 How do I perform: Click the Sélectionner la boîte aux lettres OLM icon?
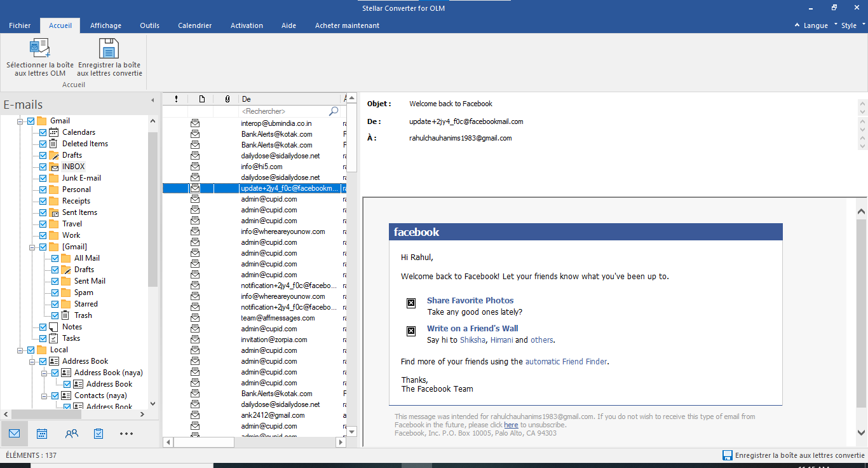pos(39,48)
